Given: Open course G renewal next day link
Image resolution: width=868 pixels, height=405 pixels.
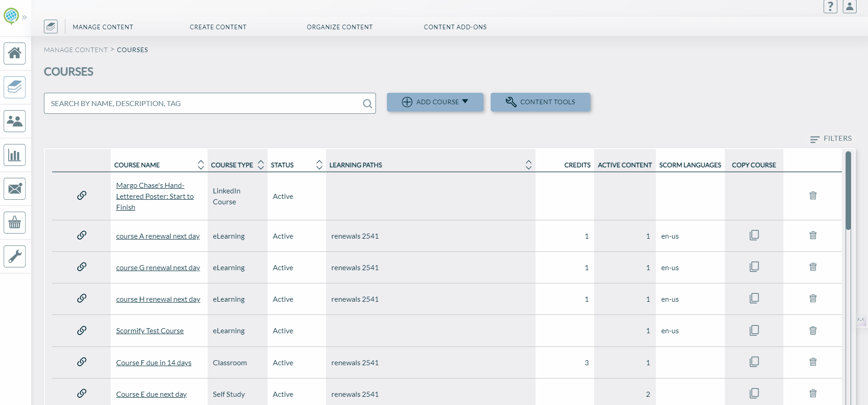Looking at the screenshot, I should (158, 267).
